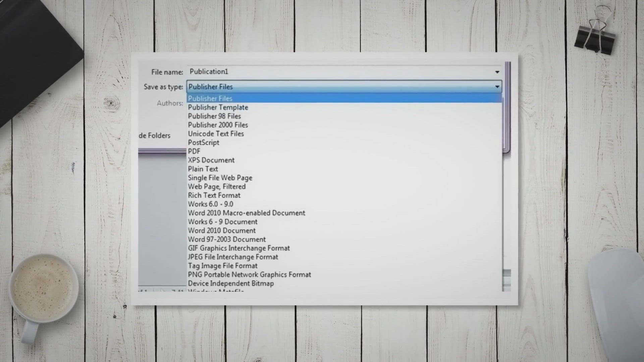644x362 pixels.
Task: Select Rich Text Format option
Action: [x=214, y=195]
